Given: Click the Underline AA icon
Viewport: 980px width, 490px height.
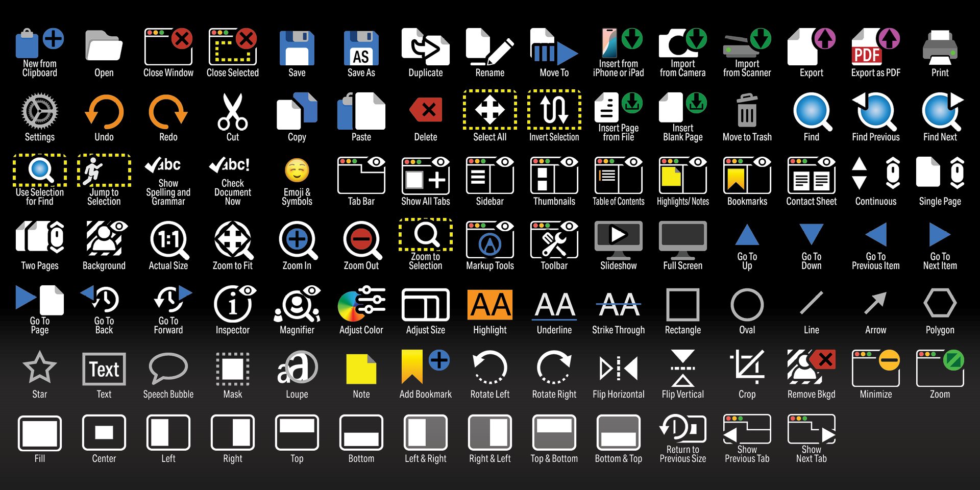Looking at the screenshot, I should coord(554,306).
